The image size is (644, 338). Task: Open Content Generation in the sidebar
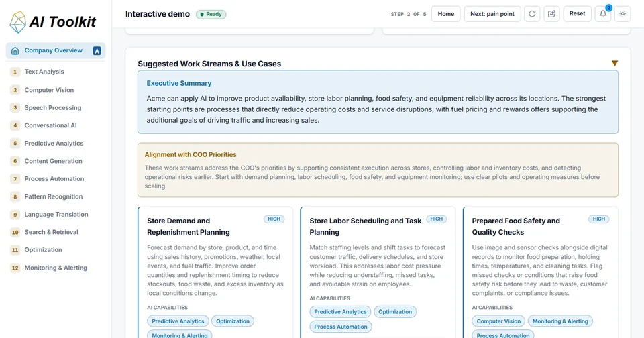coord(56,161)
